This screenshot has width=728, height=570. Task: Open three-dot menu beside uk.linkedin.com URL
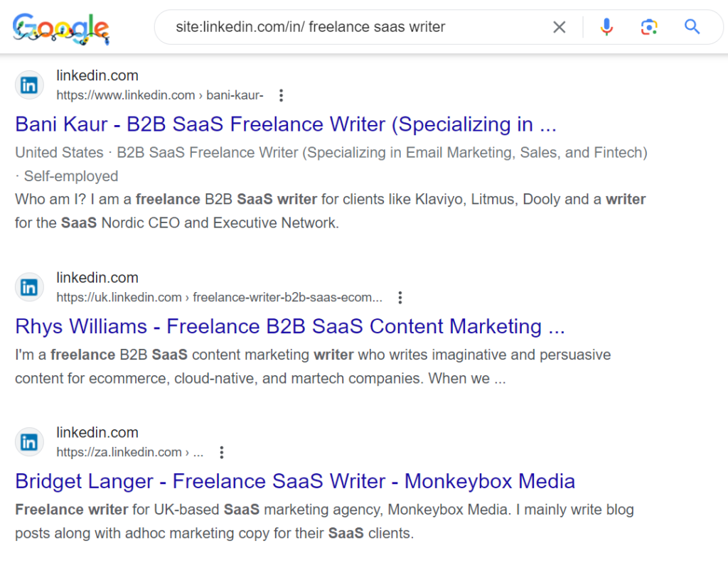pos(400,297)
